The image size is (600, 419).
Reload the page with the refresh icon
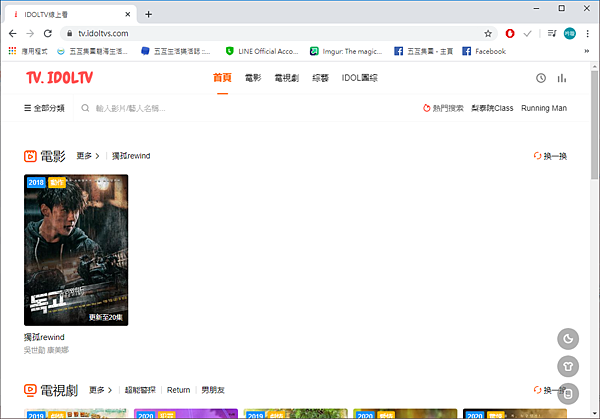tap(48, 34)
